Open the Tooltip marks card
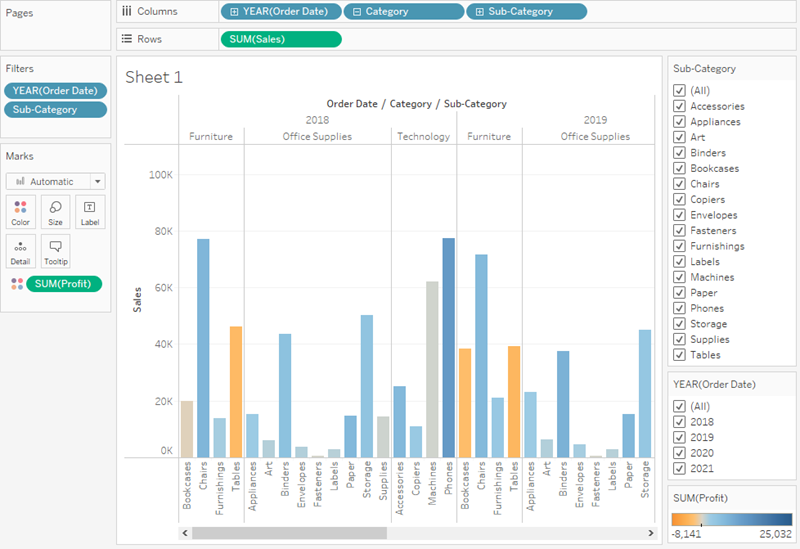Image resolution: width=800 pixels, height=549 pixels. coord(55,251)
